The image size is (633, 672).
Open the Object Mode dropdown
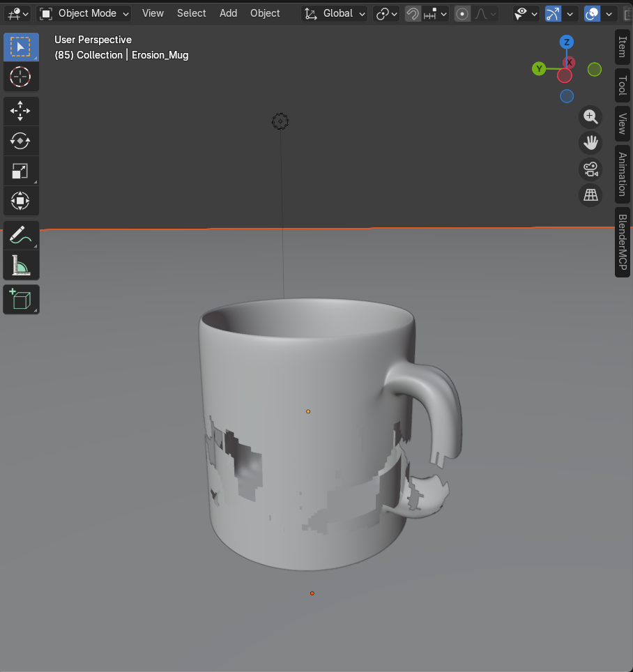click(84, 13)
